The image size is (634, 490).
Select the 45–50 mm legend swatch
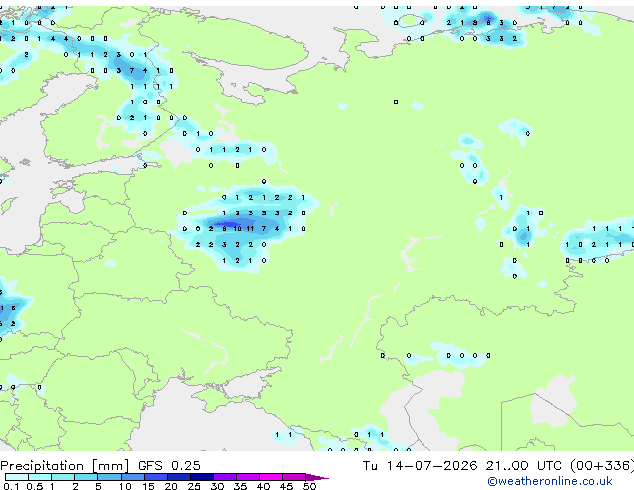[294, 477]
